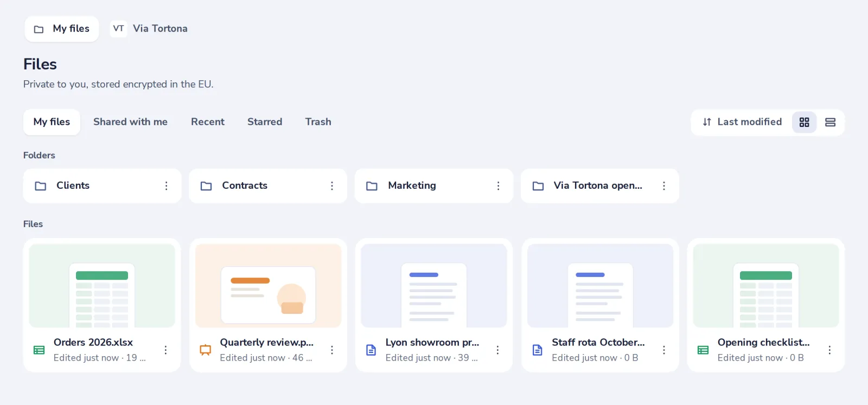The image size is (868, 405).
Task: Click the Staff rota October... file name
Action: 598,343
